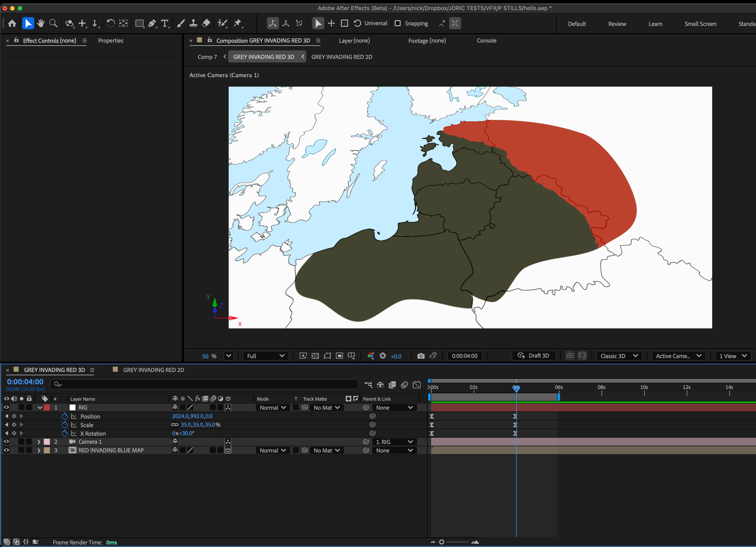Image resolution: width=756 pixels, height=547 pixels.
Task: Hide the Camera 1 layer
Action: [x=6, y=441]
